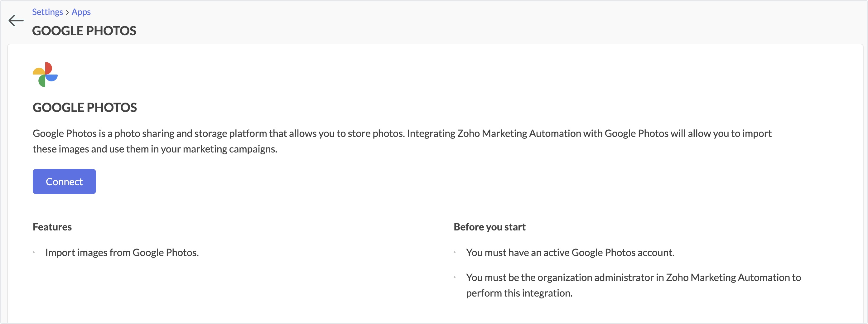The image size is (868, 324).
Task: Click the GOOGLE PHOTOS page header title
Action: pyautogui.click(x=84, y=31)
